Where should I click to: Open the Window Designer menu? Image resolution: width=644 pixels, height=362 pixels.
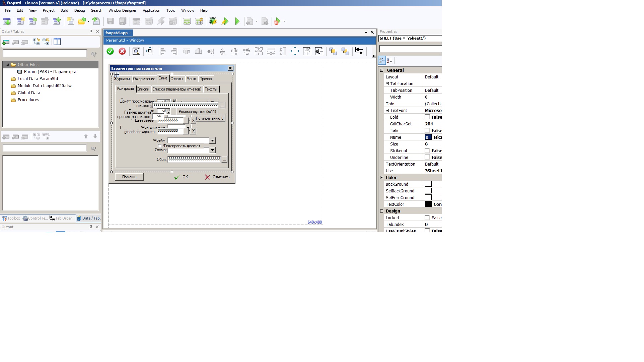tap(122, 10)
